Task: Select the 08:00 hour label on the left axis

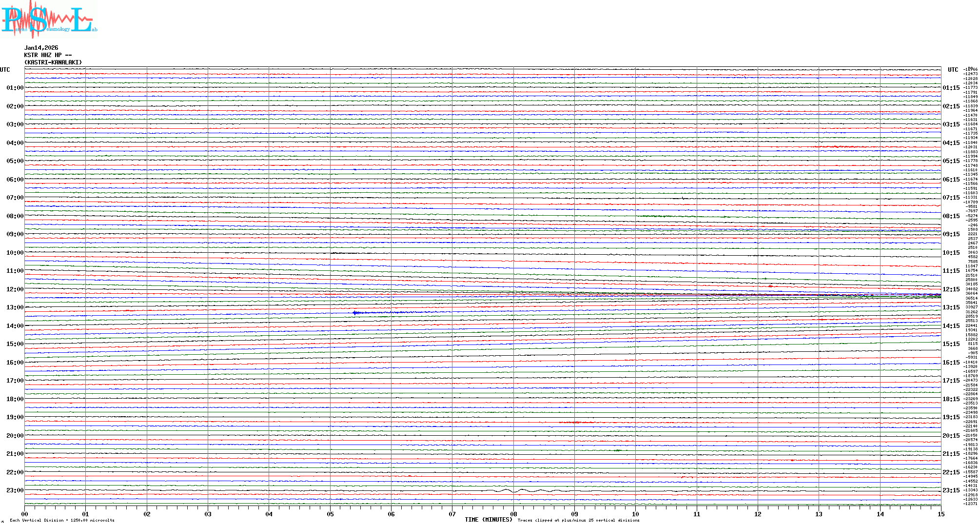Action: pyautogui.click(x=15, y=216)
